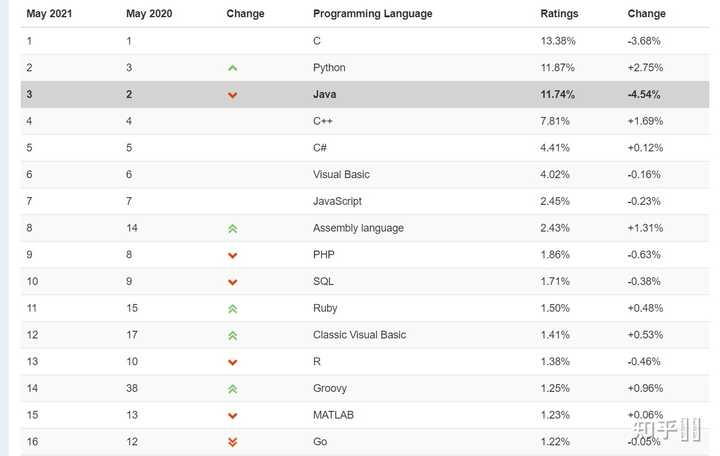Click the red down arrow beside PHP
This screenshot has width=720, height=456.
[232, 255]
